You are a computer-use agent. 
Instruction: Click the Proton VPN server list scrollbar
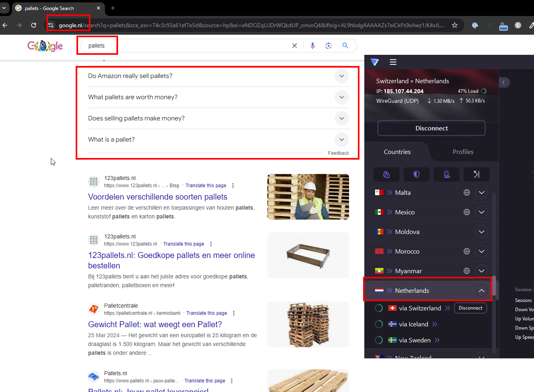click(494, 286)
